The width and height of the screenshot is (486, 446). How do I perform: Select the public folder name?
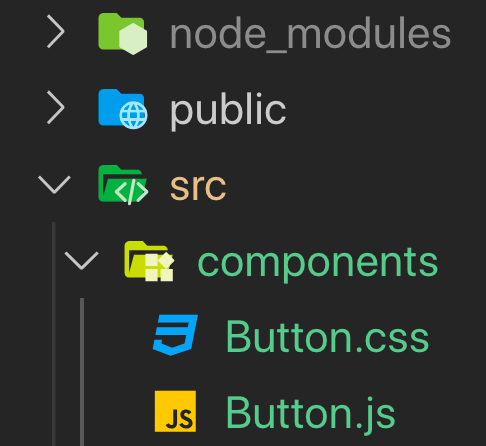click(x=228, y=112)
